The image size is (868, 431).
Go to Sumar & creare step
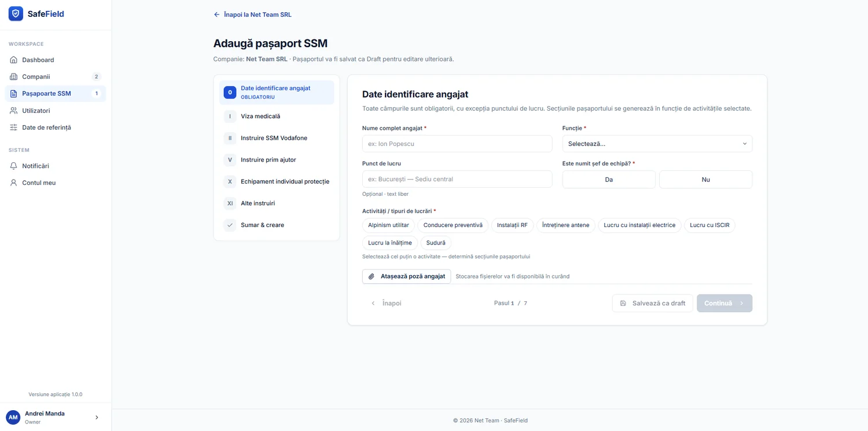click(277, 225)
